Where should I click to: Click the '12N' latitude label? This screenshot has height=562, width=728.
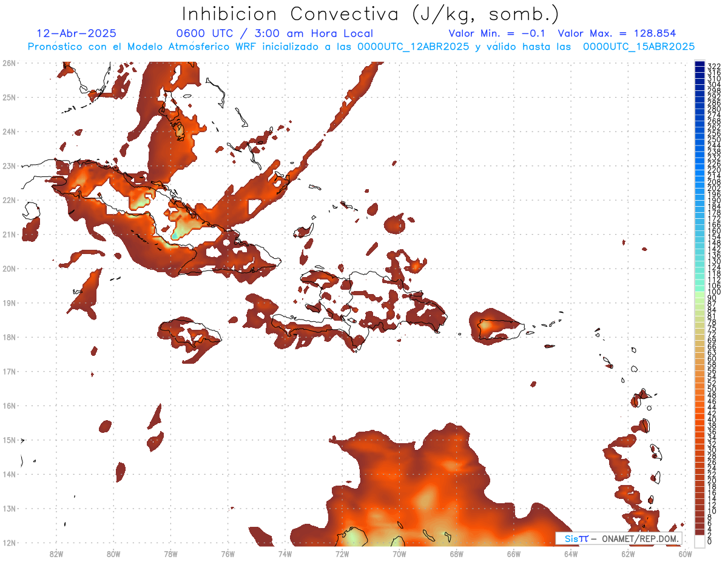point(9,543)
